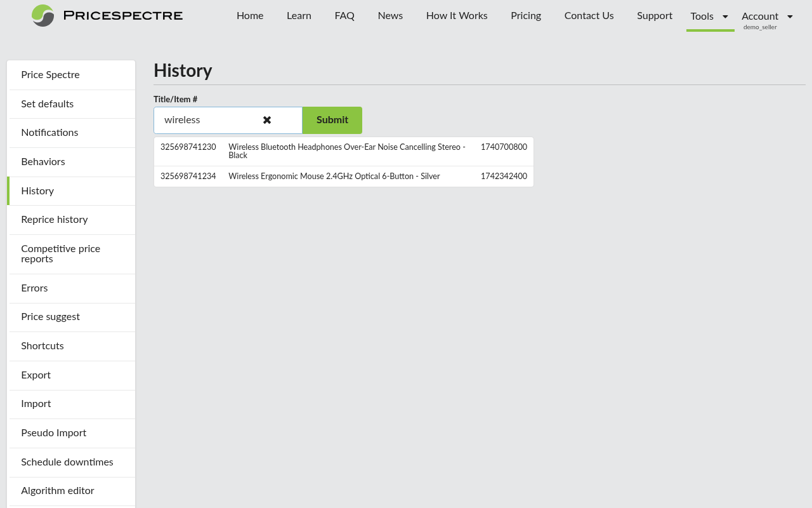Click the PriceSpectre logo icon

click(42, 15)
